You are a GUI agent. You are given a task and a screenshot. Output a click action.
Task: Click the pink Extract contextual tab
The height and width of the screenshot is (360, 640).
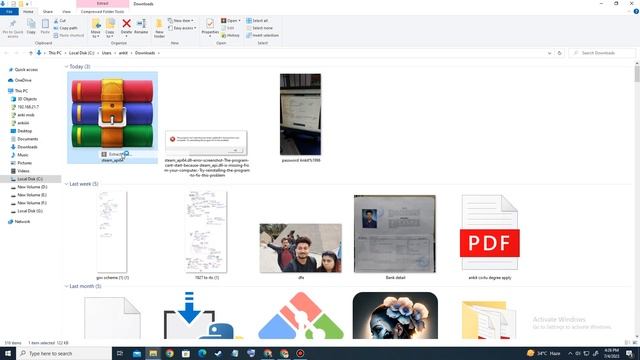[102, 4]
